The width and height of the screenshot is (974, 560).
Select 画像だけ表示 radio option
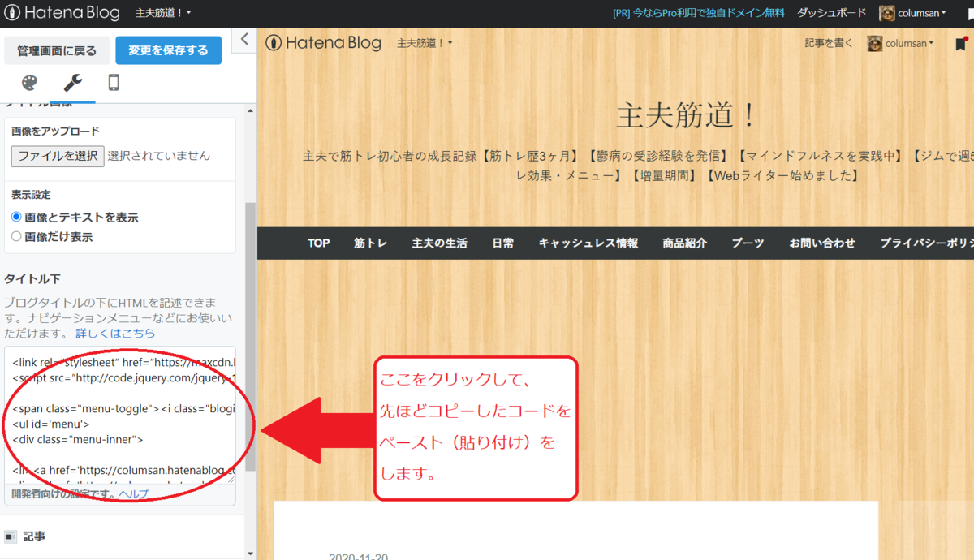coord(16,237)
